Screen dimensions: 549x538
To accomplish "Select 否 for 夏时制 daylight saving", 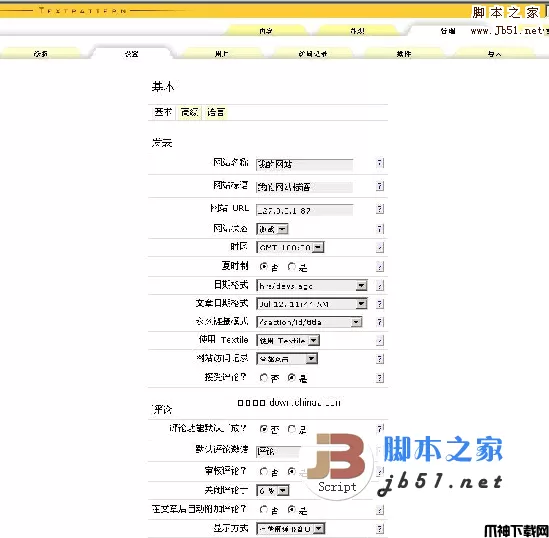I will [x=264, y=267].
